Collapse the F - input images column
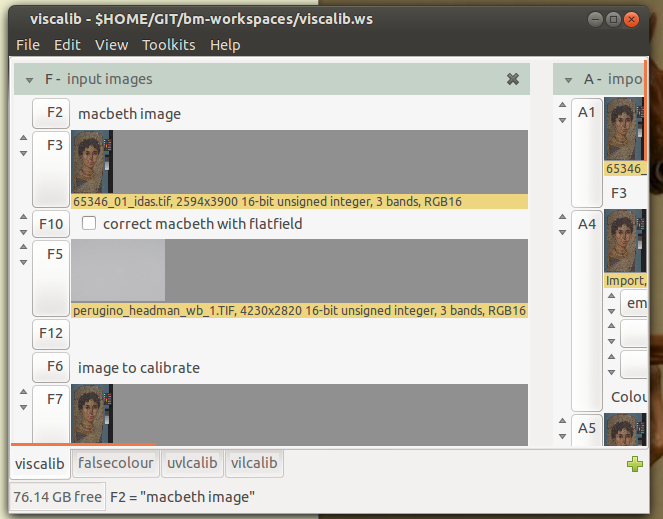Image resolution: width=663 pixels, height=519 pixels. pos(29,80)
